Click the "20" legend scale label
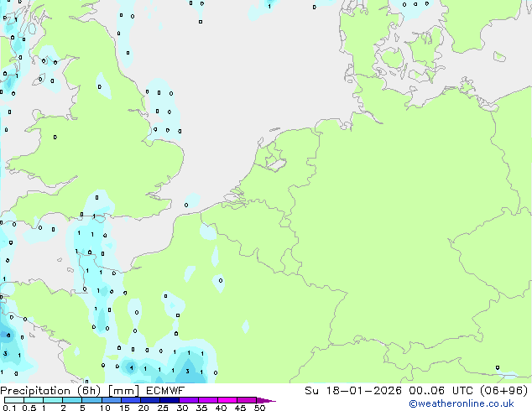 [143, 408]
